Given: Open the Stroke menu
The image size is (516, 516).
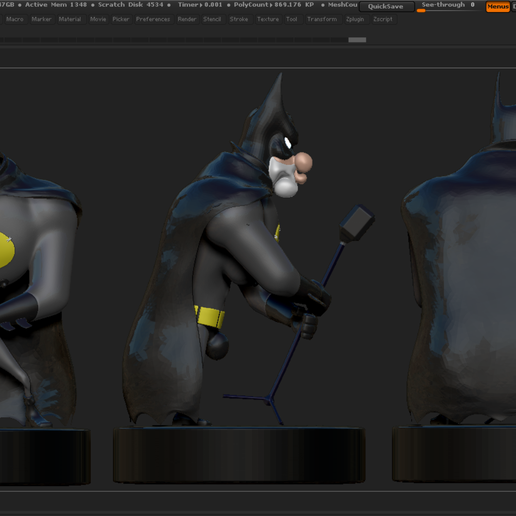Looking at the screenshot, I should (239, 19).
